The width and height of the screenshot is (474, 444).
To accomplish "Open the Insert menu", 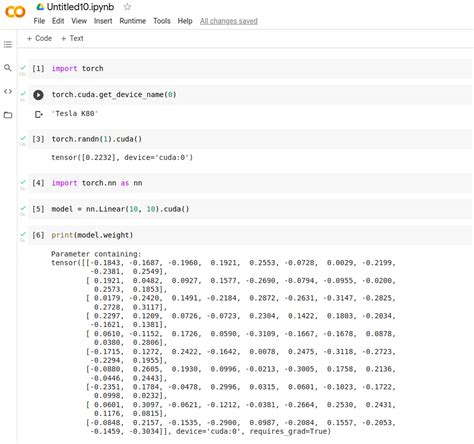I will pos(103,21).
